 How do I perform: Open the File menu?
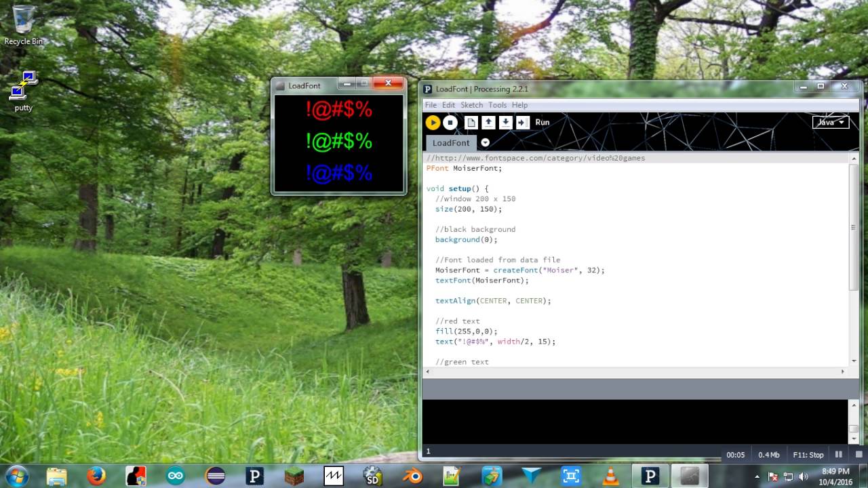click(x=431, y=105)
